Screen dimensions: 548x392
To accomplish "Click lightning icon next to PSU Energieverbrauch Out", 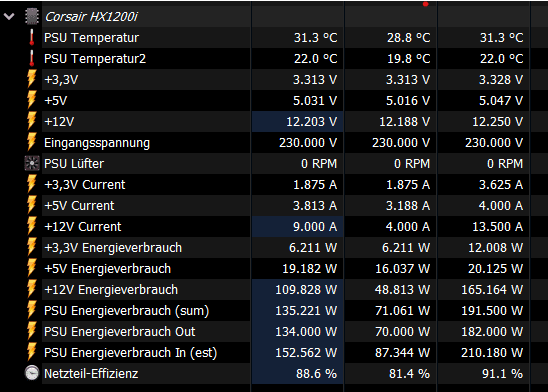I will click(31, 331).
